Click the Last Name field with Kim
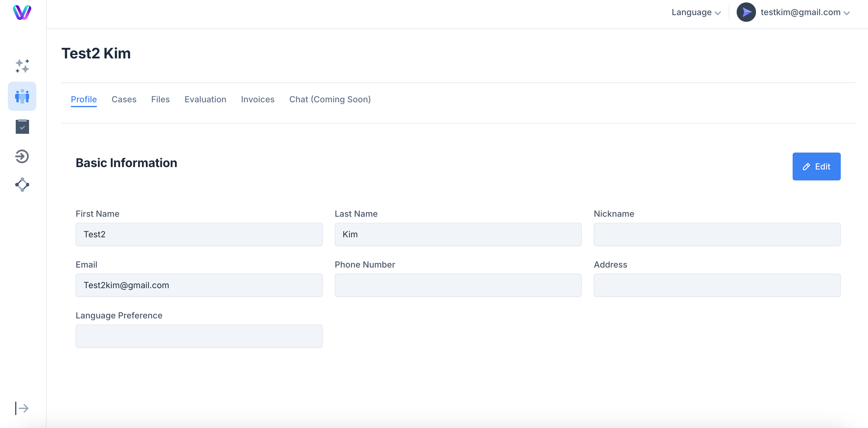Screen dimensions: 868x428 tap(458, 234)
